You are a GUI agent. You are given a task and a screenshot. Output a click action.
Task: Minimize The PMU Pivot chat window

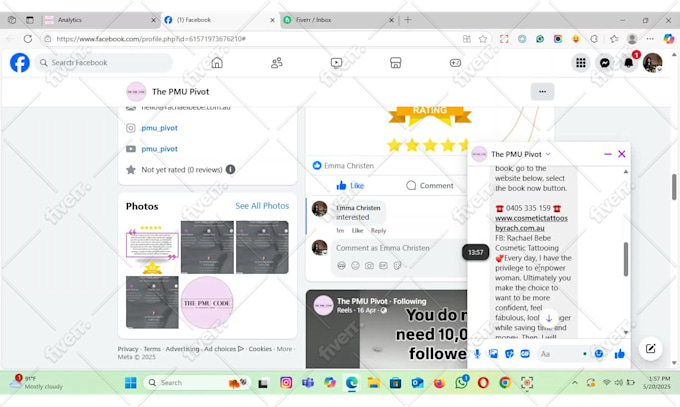click(x=608, y=154)
